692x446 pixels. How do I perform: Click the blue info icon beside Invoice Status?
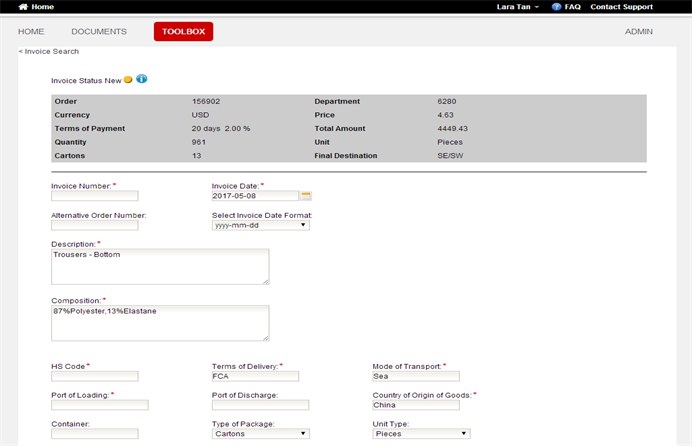[141, 79]
